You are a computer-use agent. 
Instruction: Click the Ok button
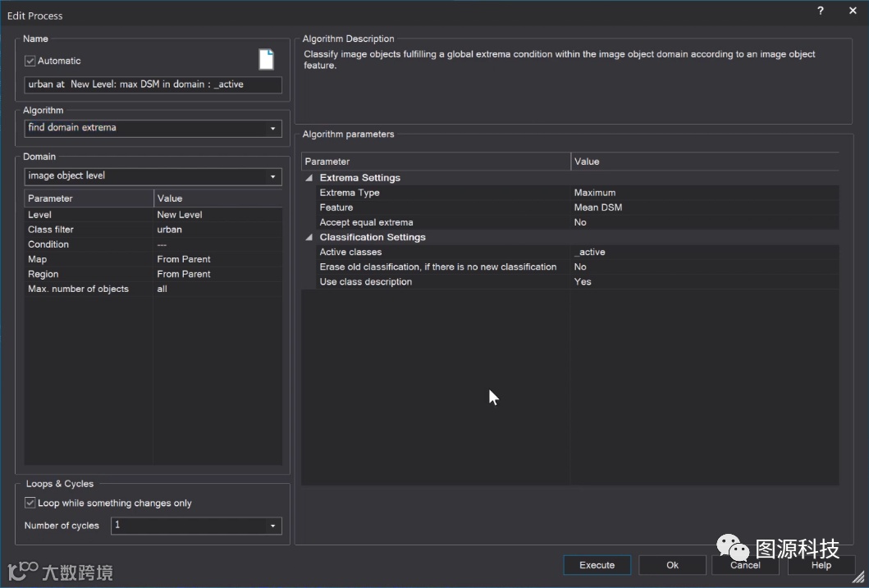pos(672,565)
